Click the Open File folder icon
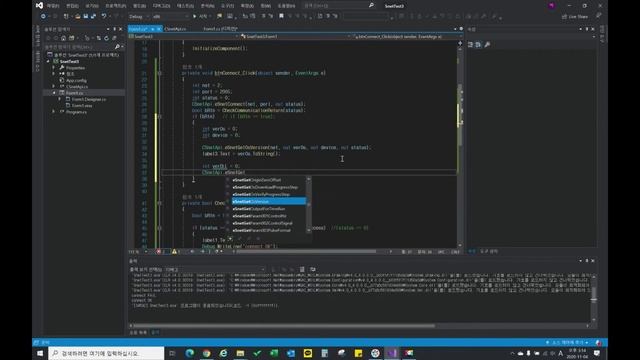The width and height of the screenshot is (640, 360). [78, 16]
